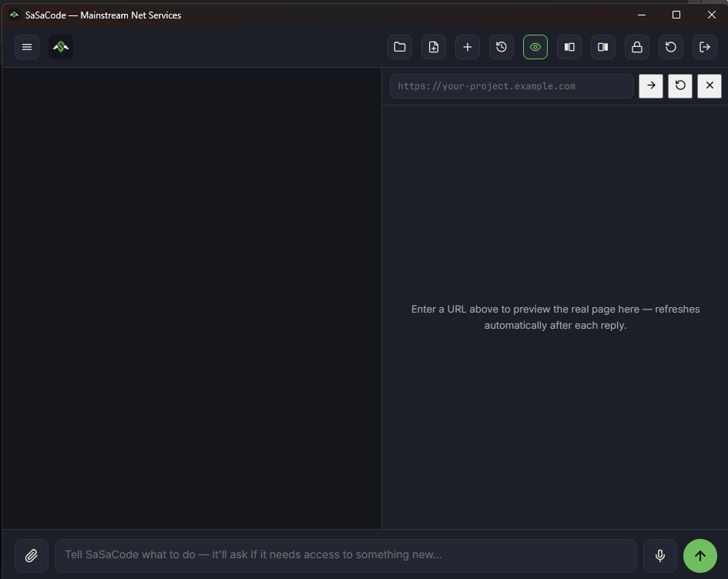
Task: Click the title bar app icon
Action: click(x=15, y=15)
